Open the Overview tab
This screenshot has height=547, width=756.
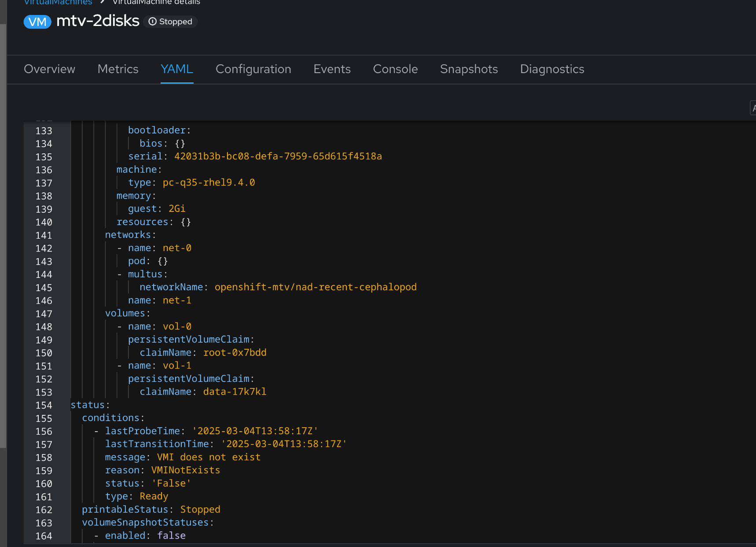[x=49, y=69]
